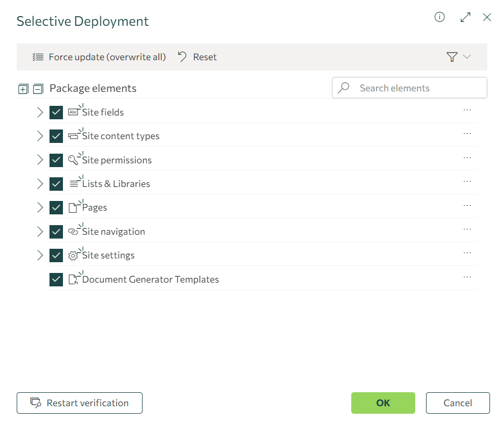
Task: Select the Pages label
Action: point(95,208)
